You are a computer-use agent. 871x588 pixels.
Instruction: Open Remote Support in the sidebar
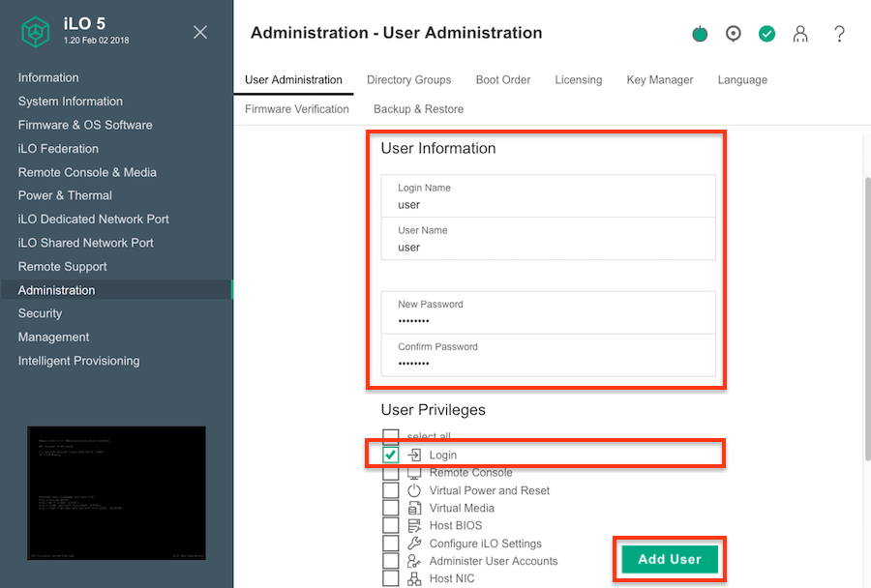click(62, 267)
